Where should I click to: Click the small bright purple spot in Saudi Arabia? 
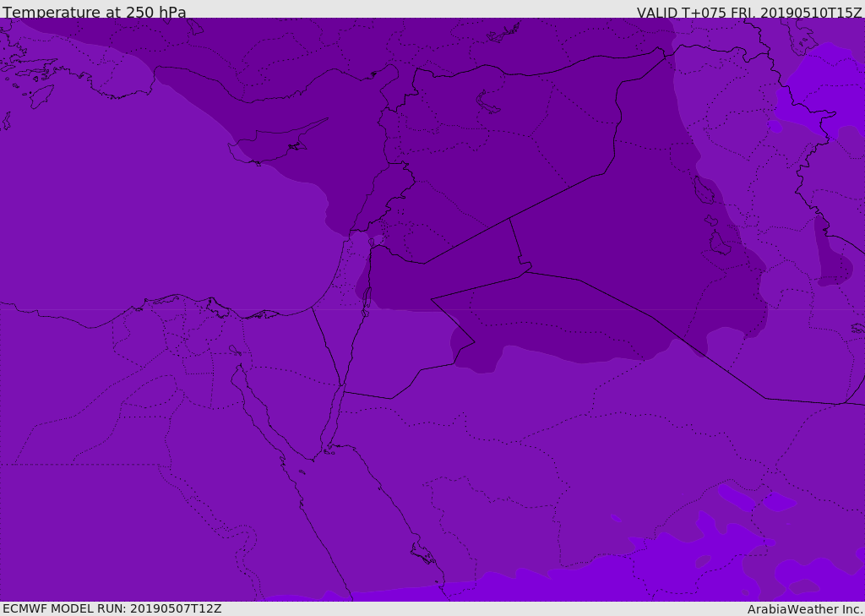click(x=616, y=518)
